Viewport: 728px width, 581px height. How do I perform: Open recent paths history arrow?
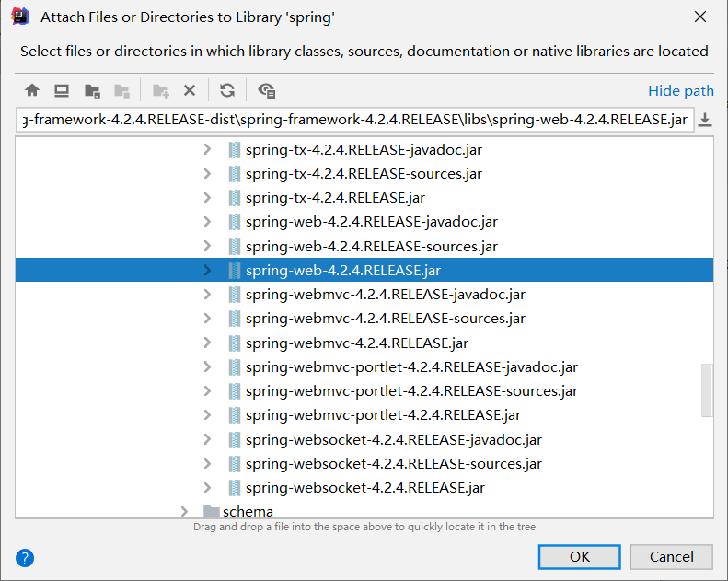[x=705, y=120]
